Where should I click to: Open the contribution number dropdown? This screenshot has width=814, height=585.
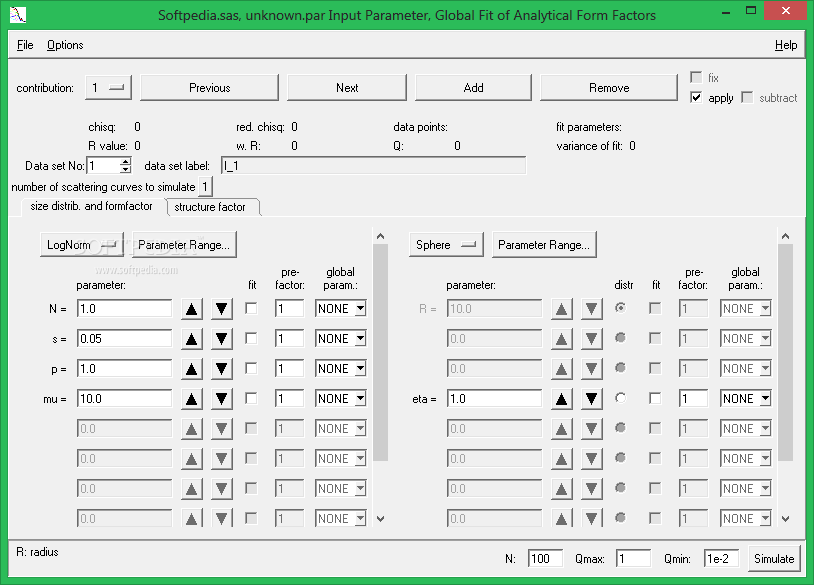pos(108,87)
